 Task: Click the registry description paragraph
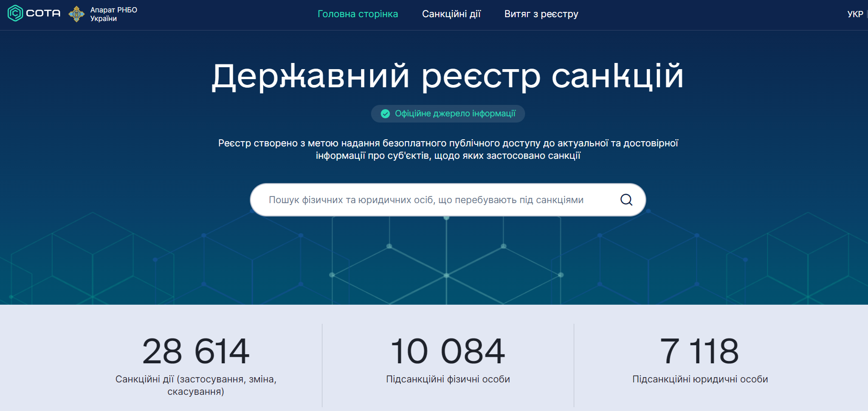pos(448,149)
